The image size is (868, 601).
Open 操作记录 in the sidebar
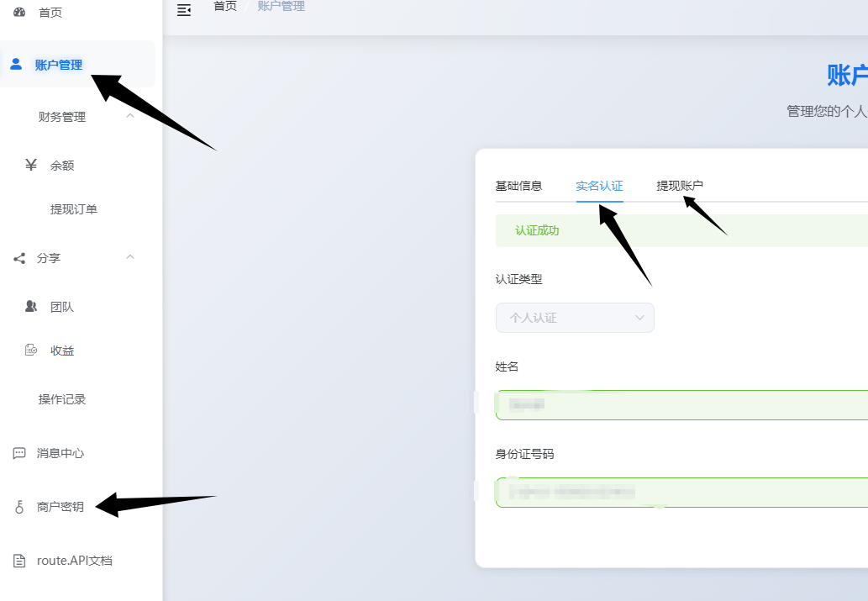62,399
